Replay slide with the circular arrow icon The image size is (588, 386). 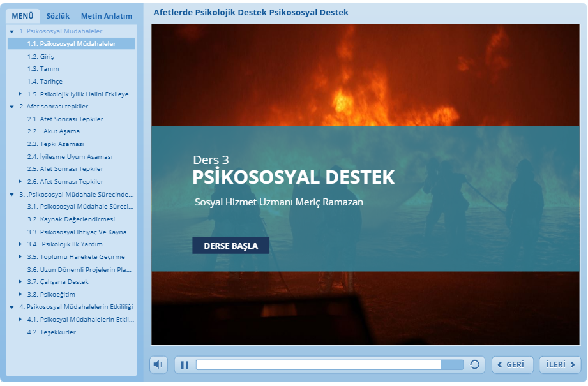(x=474, y=365)
